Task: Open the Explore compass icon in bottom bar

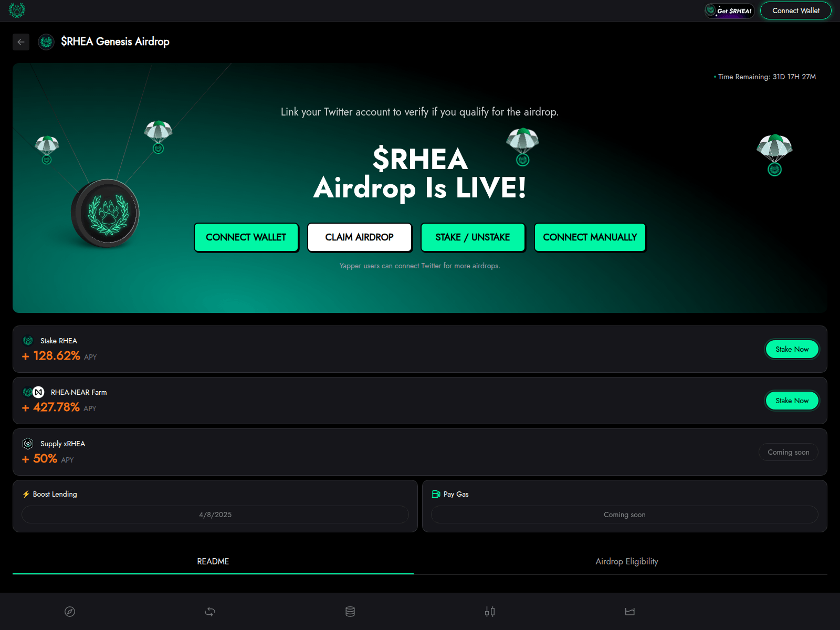Action: 70,611
